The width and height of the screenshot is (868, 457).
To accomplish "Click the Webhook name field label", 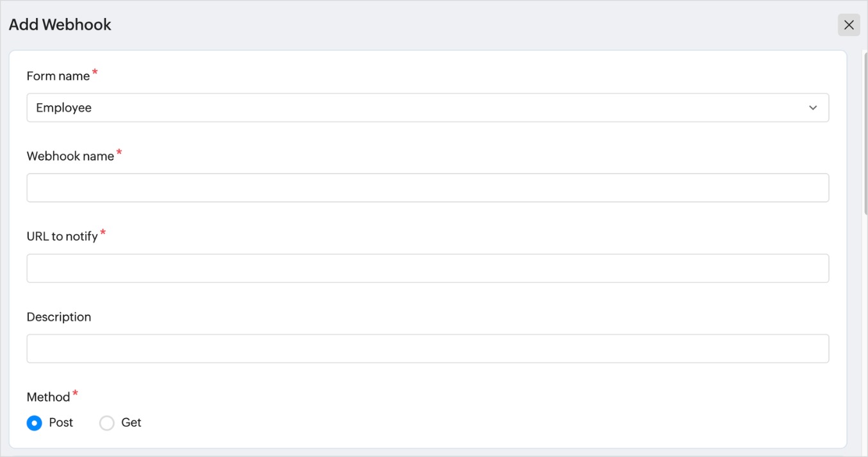I will point(70,156).
